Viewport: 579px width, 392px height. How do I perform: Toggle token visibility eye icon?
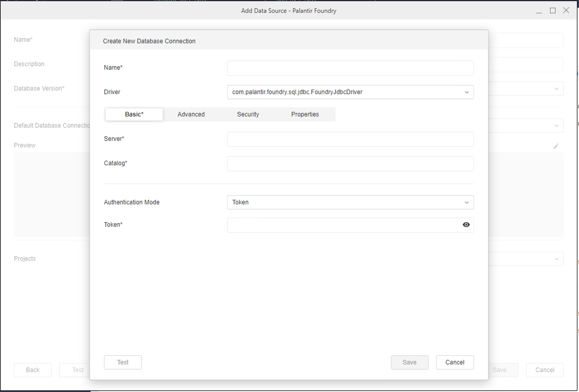point(466,225)
